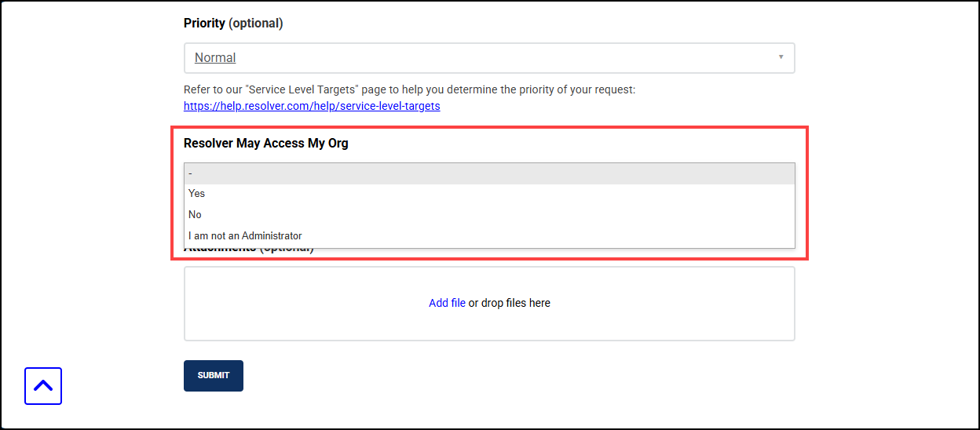Viewport: 980px width, 430px height.
Task: Click the Priority (optional) label
Action: coord(233,24)
